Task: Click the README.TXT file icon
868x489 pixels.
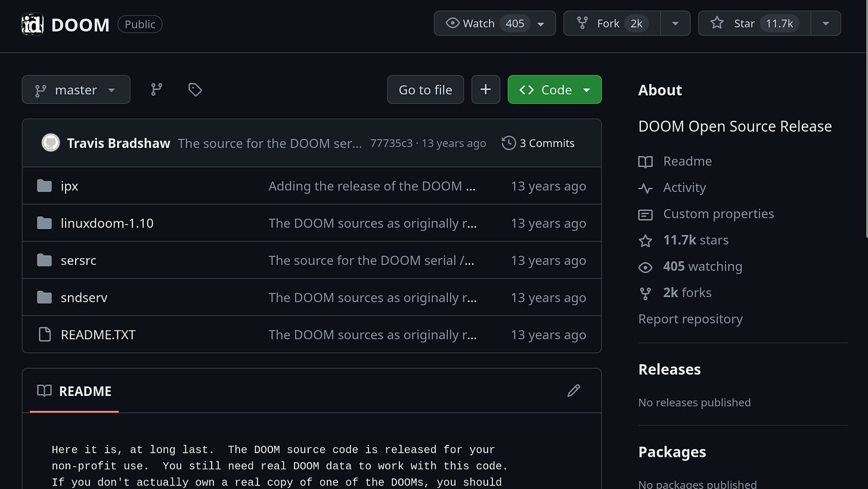Action: [44, 335]
